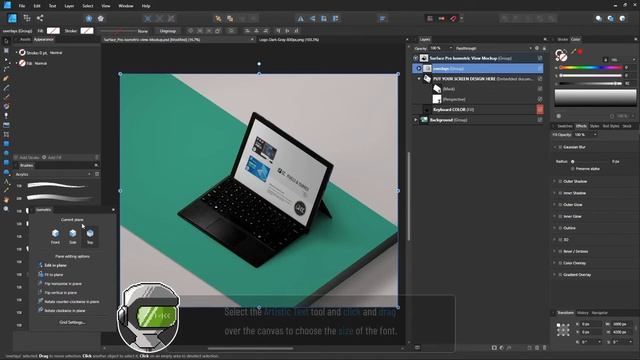
Task: Select the Pencil tool with orange tip
Action: point(6,78)
